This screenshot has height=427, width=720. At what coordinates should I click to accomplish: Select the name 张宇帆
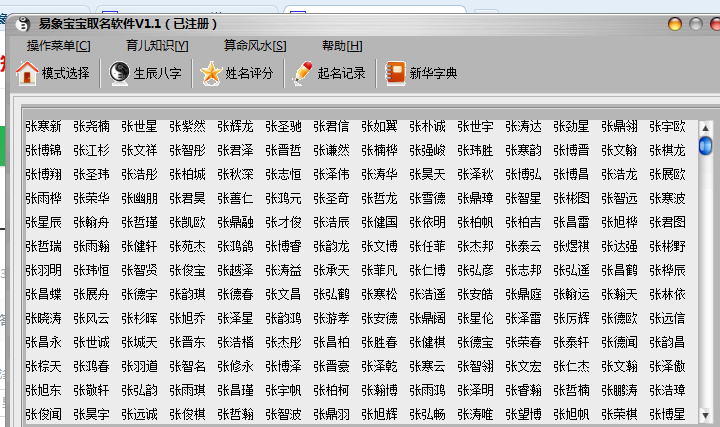283,390
